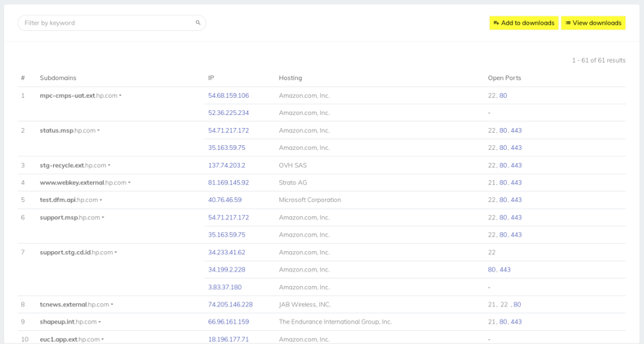
Task: Click the 1 - 61 of 61 results text
Action: click(599, 60)
